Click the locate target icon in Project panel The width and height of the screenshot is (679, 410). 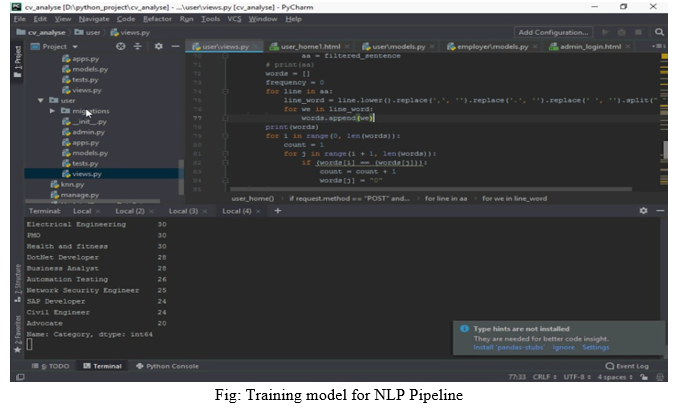pyautogui.click(x=120, y=46)
